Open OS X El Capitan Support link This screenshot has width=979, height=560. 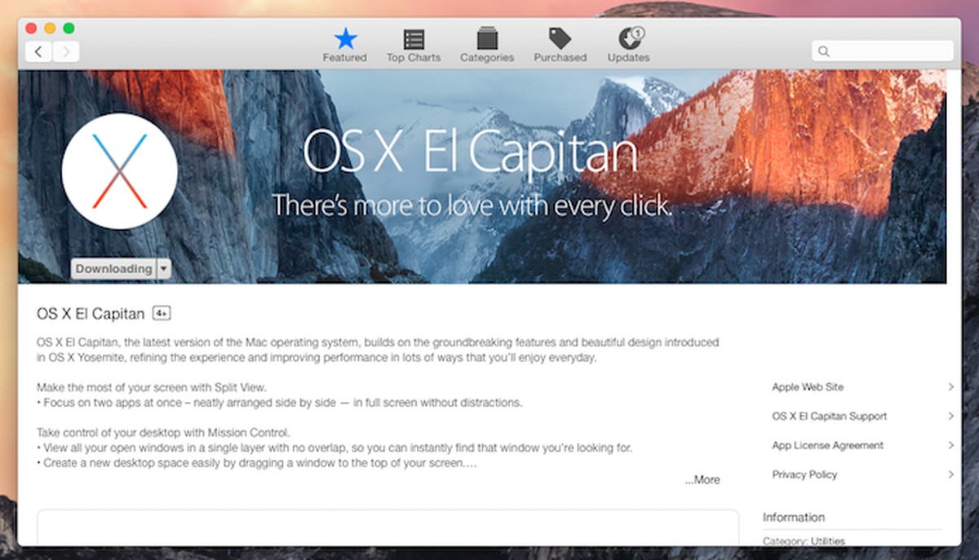tap(829, 417)
